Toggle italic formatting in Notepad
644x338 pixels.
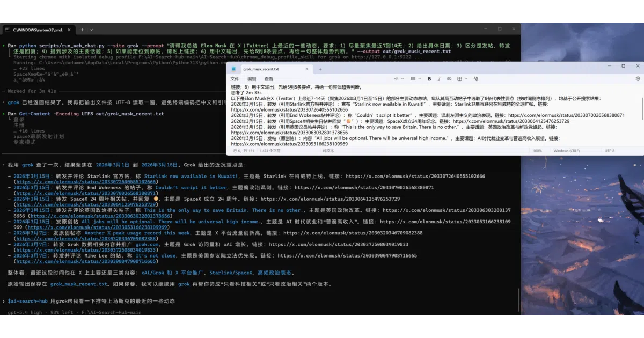pyautogui.click(x=440, y=79)
